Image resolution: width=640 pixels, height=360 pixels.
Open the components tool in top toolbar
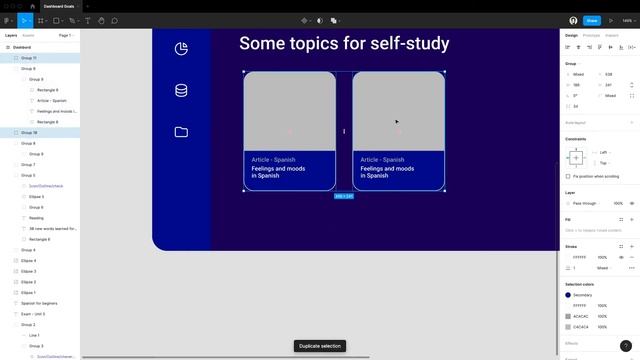304,20
